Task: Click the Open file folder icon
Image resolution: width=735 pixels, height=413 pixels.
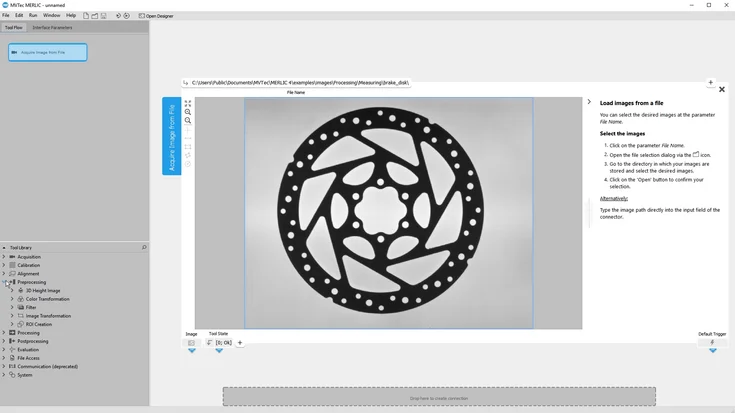Action: pyautogui.click(x=95, y=16)
